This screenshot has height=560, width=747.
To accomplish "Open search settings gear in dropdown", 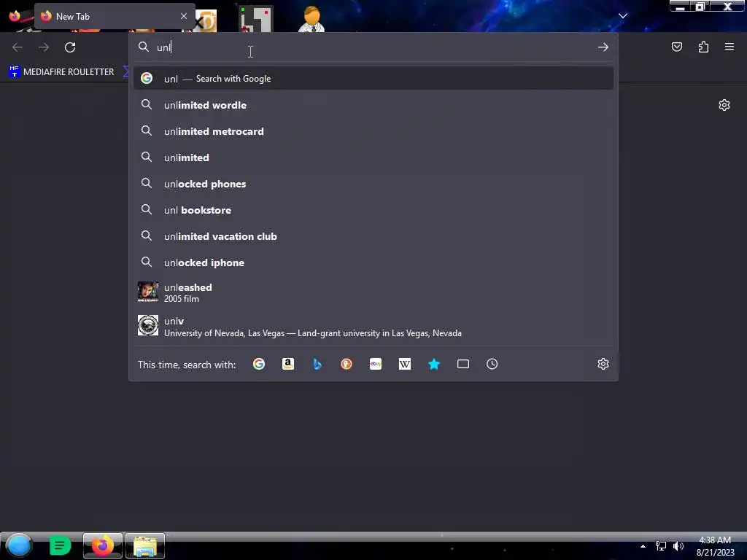I will (x=603, y=365).
